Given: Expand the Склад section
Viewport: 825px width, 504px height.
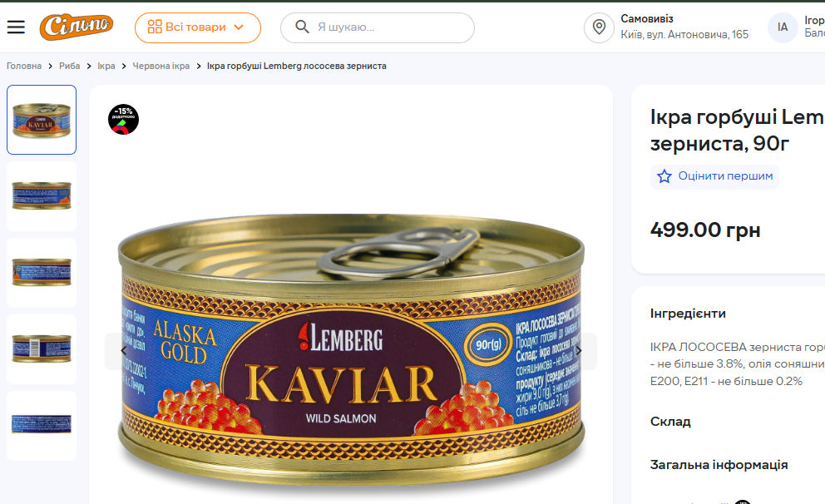Looking at the screenshot, I should 670,422.
